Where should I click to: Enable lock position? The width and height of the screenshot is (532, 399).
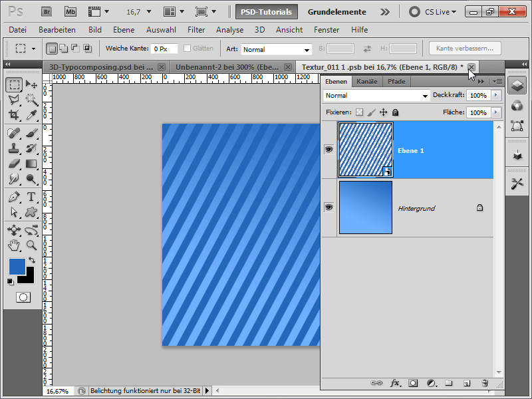(384, 112)
